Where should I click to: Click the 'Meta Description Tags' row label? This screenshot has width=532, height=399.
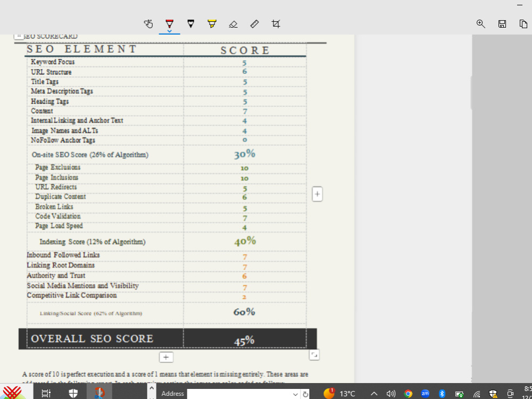click(x=62, y=92)
